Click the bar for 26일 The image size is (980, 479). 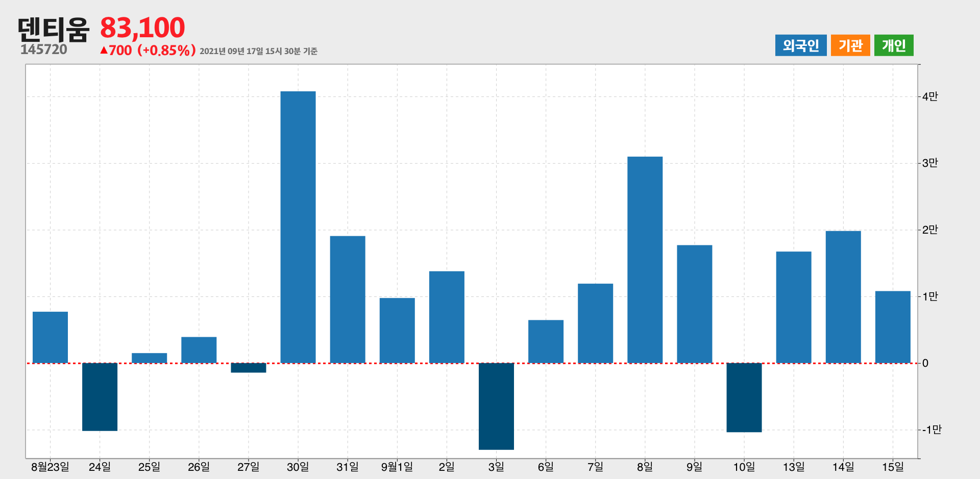point(199,350)
